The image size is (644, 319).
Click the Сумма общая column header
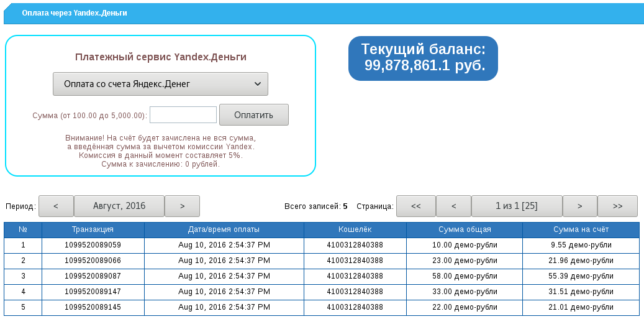[x=464, y=229]
